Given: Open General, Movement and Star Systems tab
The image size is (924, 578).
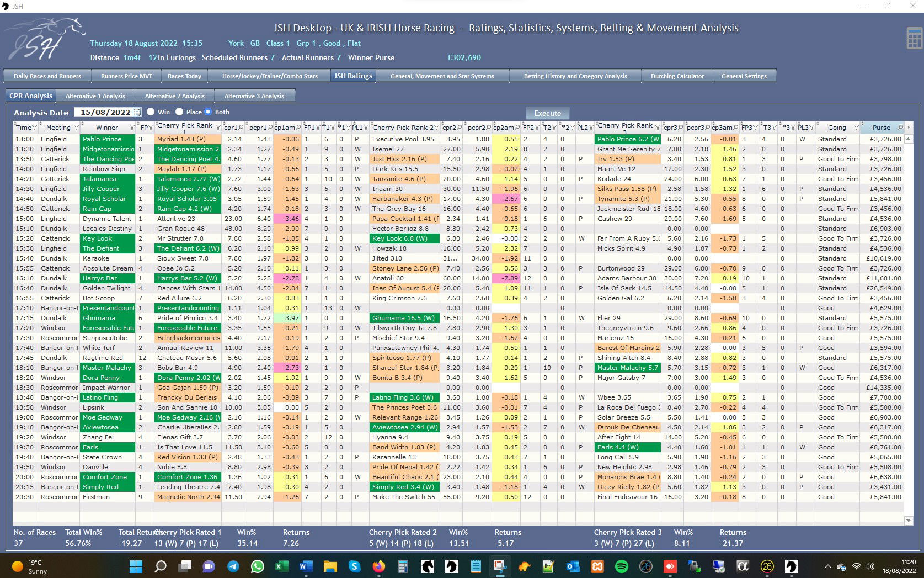Looking at the screenshot, I should click(442, 76).
